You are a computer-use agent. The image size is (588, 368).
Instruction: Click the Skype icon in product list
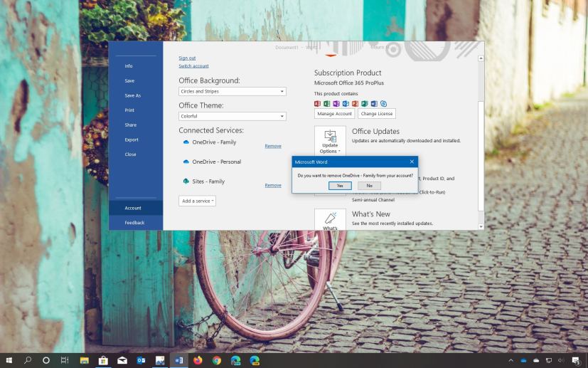(x=383, y=104)
